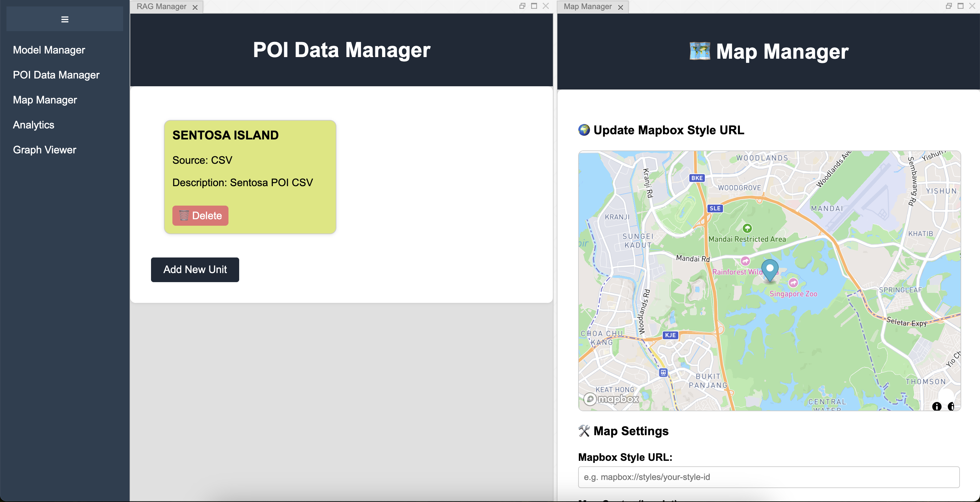Click the BKE expressway shield on map
980x502 pixels.
click(x=696, y=178)
